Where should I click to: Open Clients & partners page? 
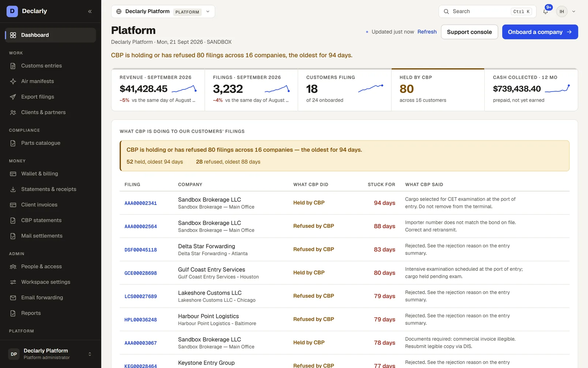tap(50, 112)
